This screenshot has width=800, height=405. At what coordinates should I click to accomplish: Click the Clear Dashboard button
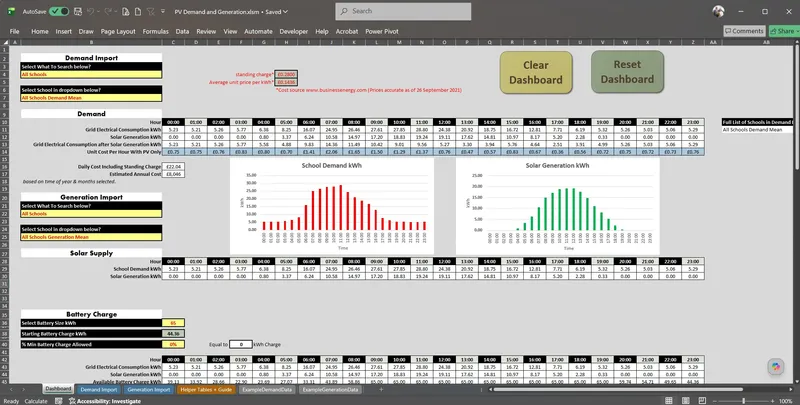536,72
